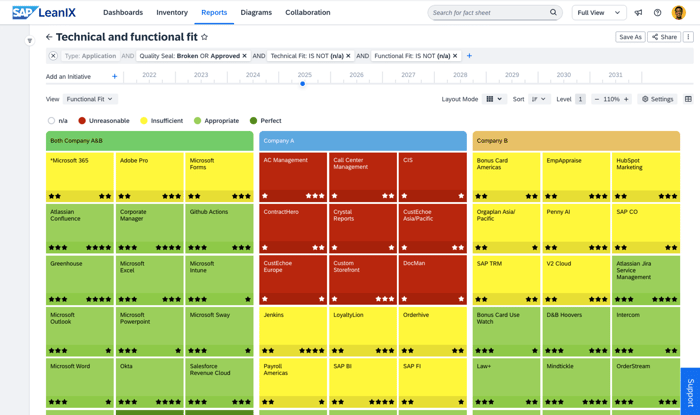
Task: Toggle the Perfect dark green legend item
Action: pyautogui.click(x=266, y=120)
